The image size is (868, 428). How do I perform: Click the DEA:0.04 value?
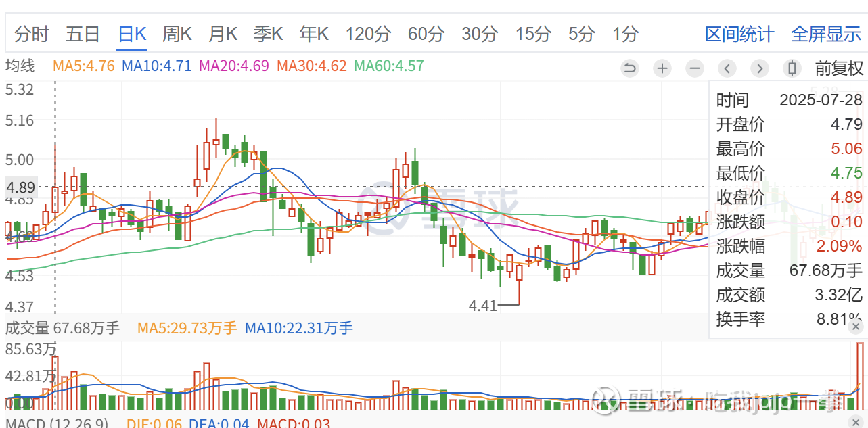[x=219, y=423]
